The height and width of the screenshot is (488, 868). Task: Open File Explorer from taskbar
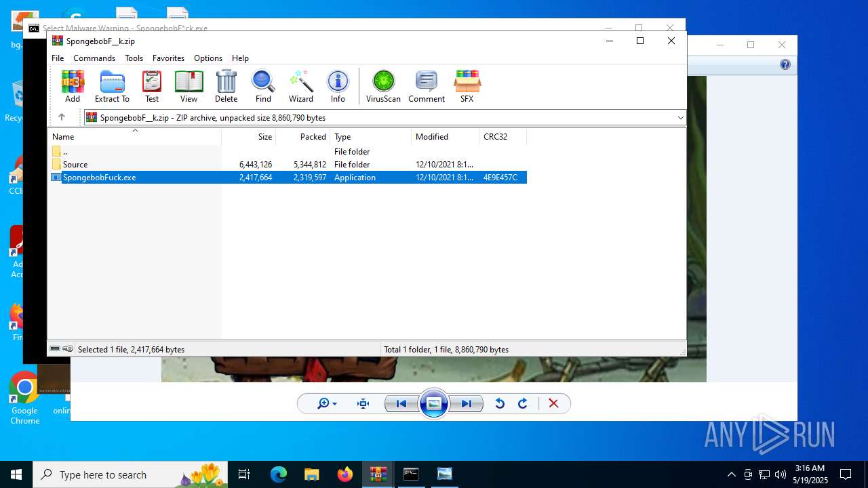point(311,474)
